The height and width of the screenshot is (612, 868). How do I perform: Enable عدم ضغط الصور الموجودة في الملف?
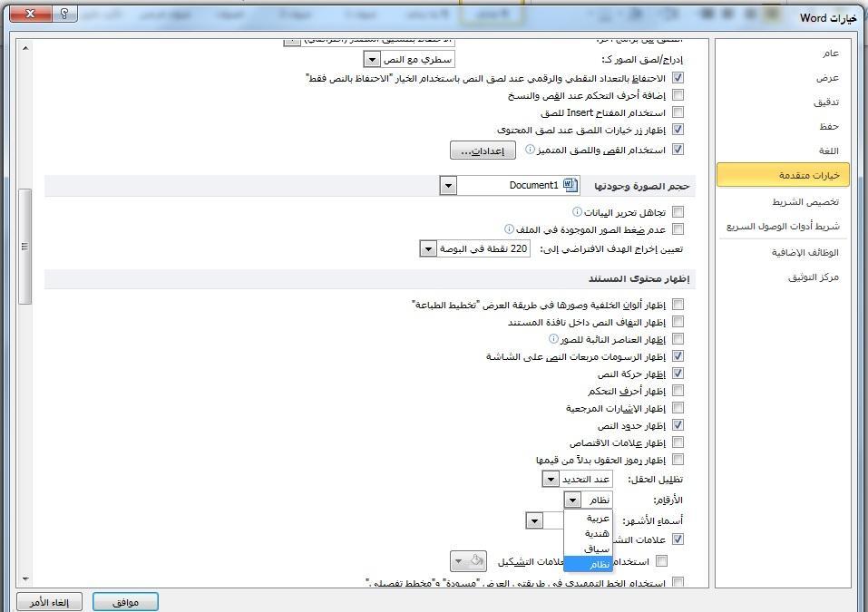point(678,229)
